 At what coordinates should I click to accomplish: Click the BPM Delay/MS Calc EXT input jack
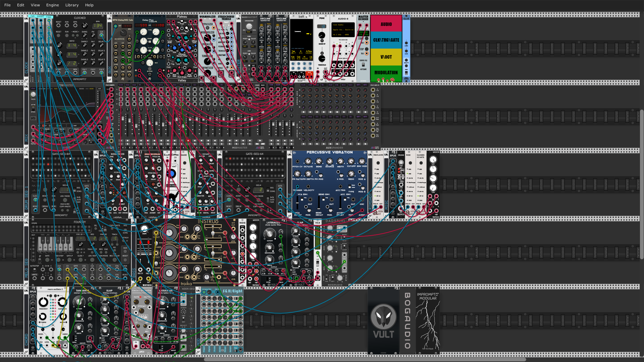[x=116, y=26]
